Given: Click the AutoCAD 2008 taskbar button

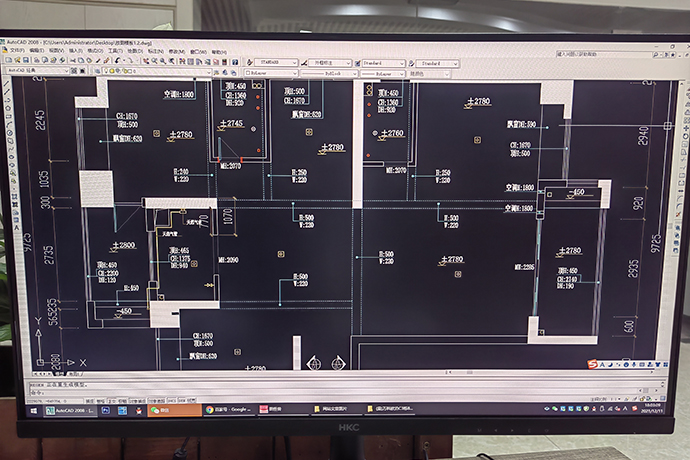Looking at the screenshot, I should (70, 410).
